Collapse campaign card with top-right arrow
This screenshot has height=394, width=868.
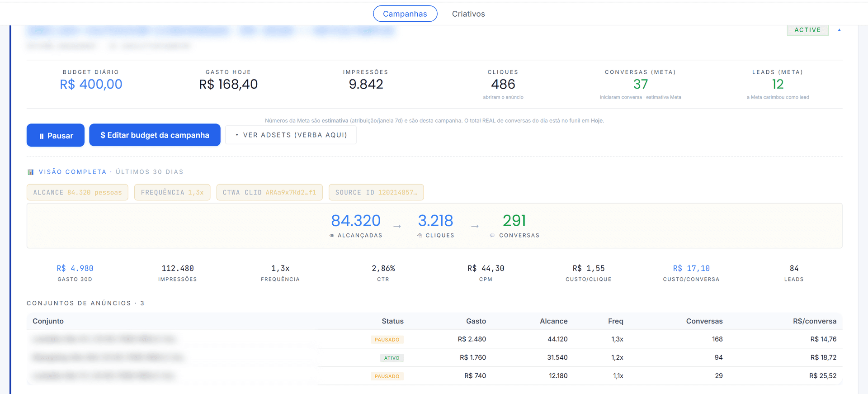(x=839, y=30)
